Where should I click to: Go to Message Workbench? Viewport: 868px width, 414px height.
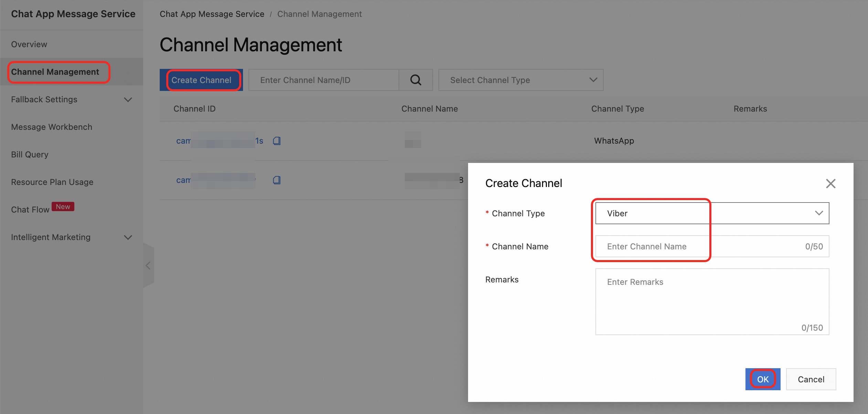[52, 127]
